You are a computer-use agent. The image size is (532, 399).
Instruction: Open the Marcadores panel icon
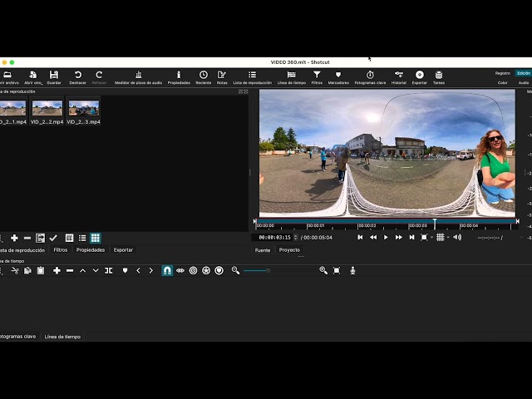pos(338,77)
